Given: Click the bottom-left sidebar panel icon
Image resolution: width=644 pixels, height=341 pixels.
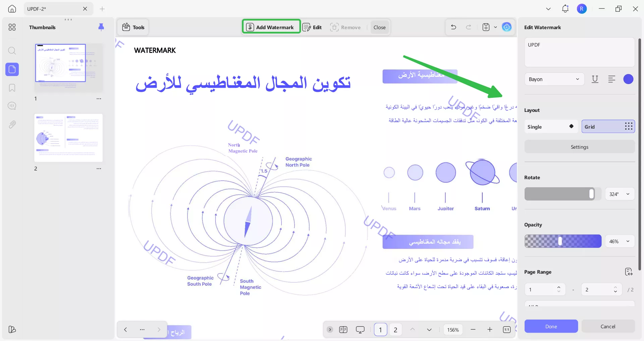Looking at the screenshot, I should click(12, 329).
